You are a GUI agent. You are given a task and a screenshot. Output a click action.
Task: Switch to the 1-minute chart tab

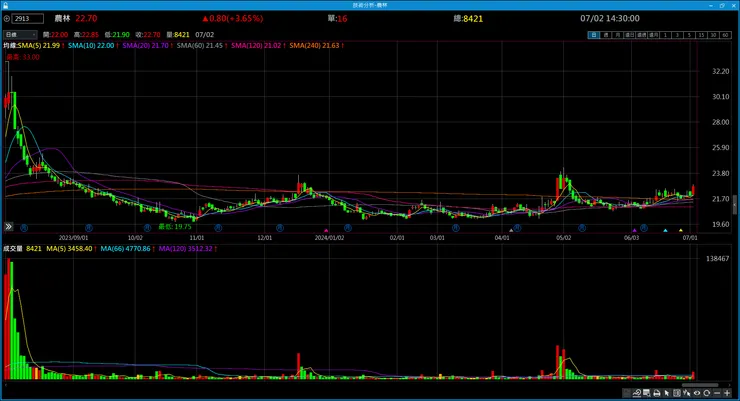click(x=665, y=35)
